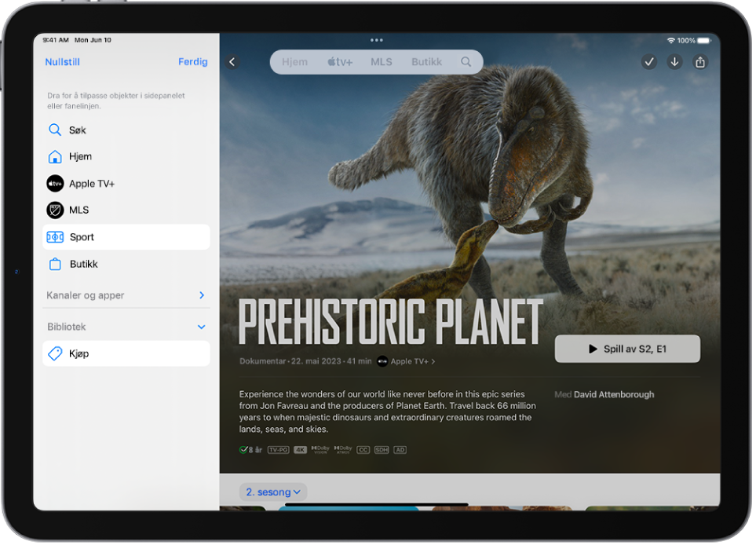Tap the Apple TV+ logo icon in sidebar
The height and width of the screenshot is (545, 756).
[55, 184]
